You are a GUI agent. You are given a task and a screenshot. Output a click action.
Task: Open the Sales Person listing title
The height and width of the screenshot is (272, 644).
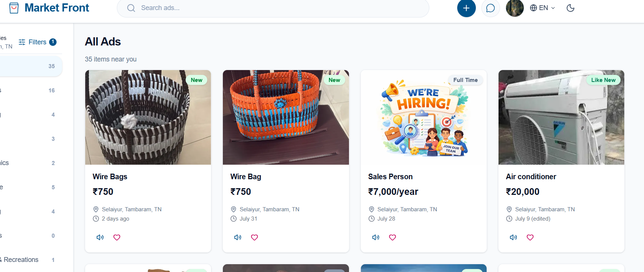390,177
